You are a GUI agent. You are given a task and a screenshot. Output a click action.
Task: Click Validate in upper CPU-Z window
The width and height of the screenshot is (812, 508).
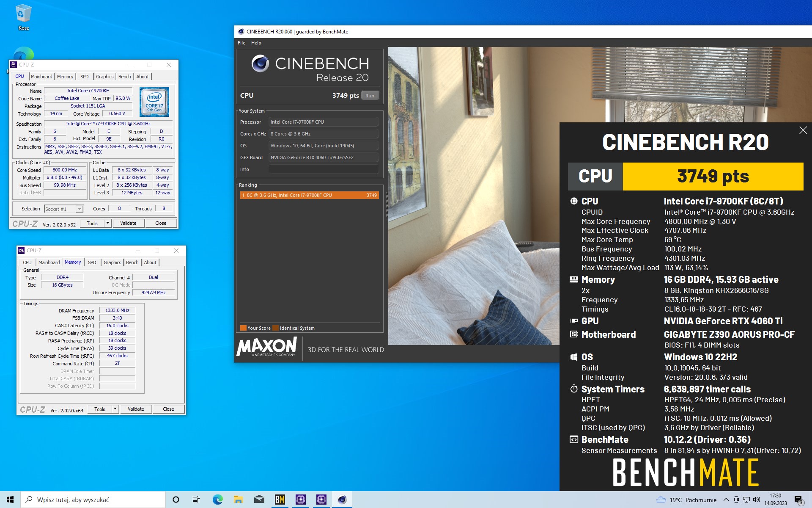pyautogui.click(x=128, y=223)
